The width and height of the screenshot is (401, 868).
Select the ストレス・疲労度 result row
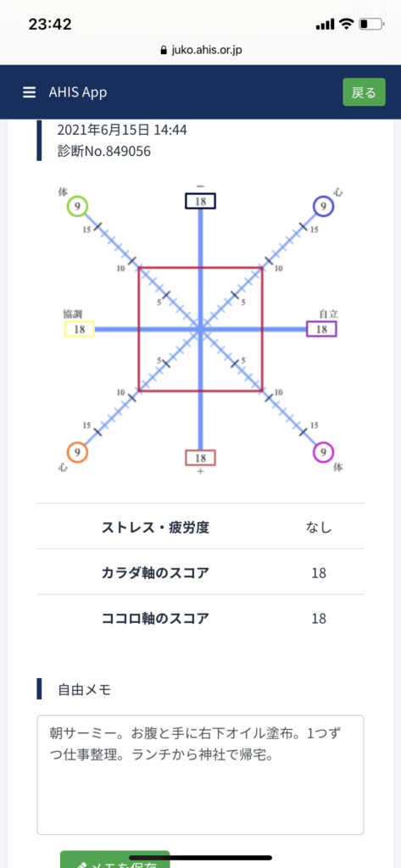point(200,526)
